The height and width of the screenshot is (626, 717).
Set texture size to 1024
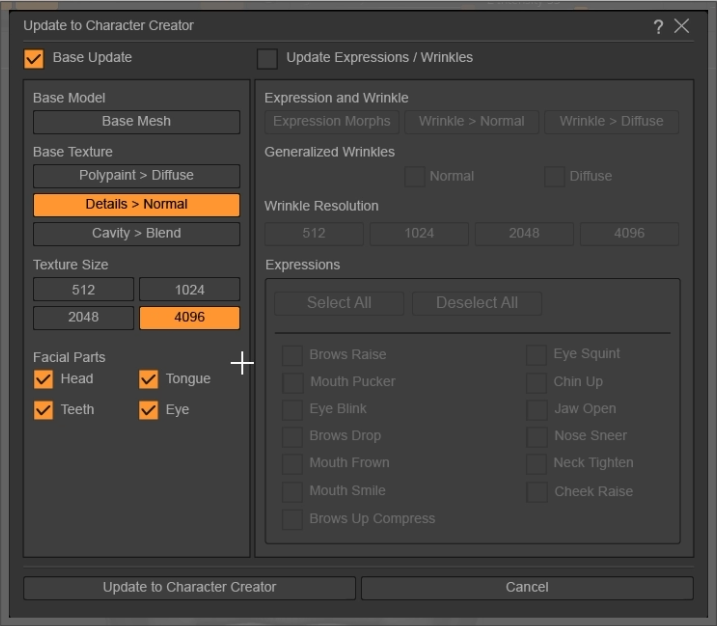[x=189, y=289]
